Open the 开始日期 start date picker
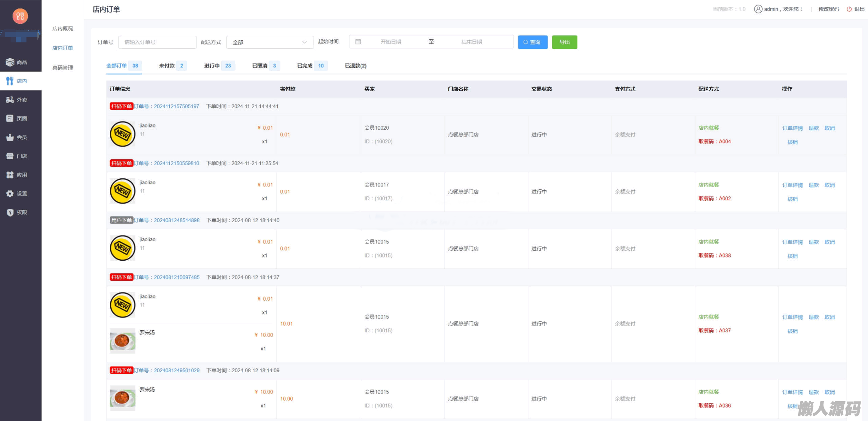This screenshot has width=868, height=421. [390, 42]
